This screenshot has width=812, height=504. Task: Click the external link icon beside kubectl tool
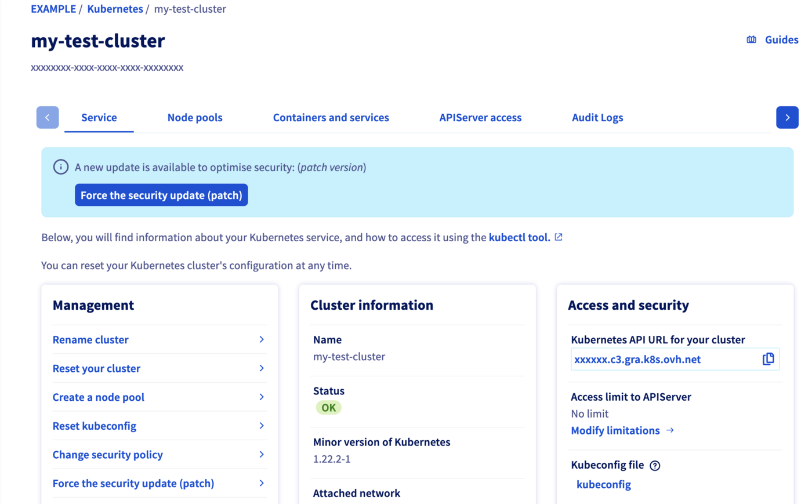pyautogui.click(x=558, y=237)
